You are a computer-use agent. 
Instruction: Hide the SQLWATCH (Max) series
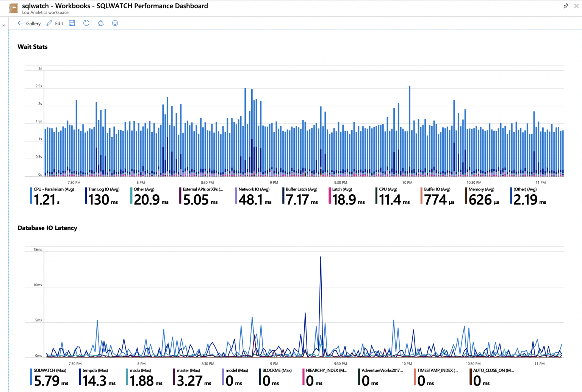coord(49,377)
